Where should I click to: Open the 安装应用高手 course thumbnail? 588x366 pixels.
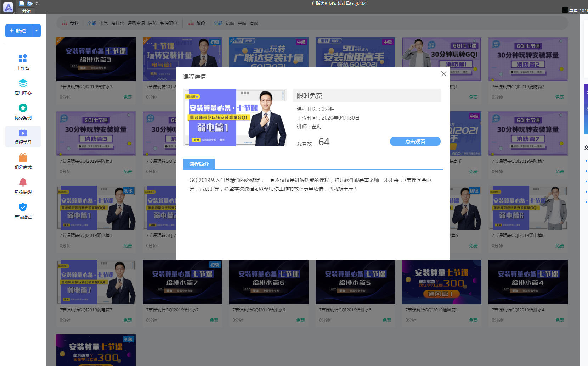point(355,52)
